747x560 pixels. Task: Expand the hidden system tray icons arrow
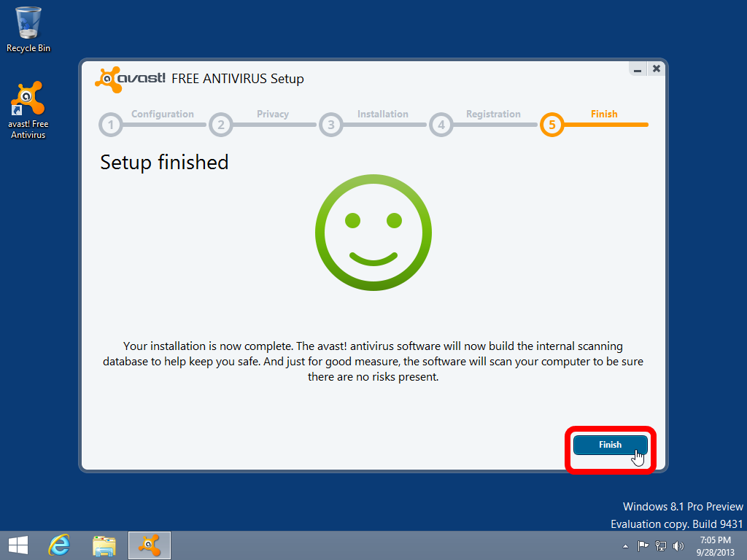click(x=625, y=545)
